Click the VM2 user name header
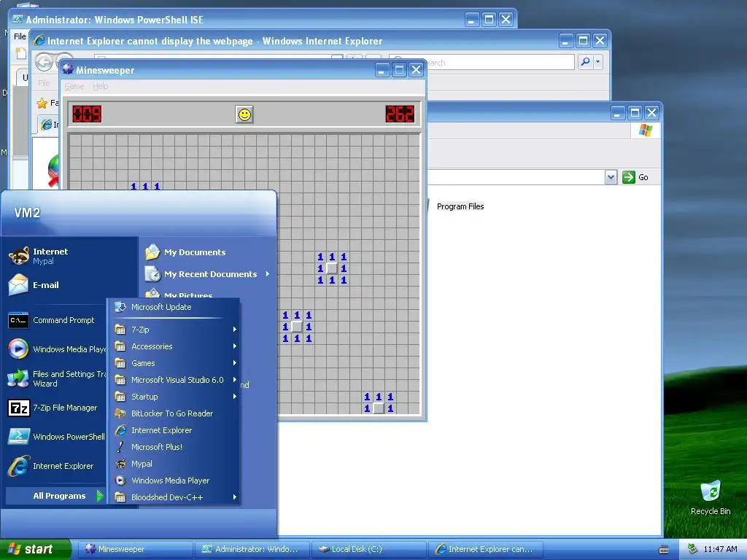747x560 pixels. pos(27,213)
